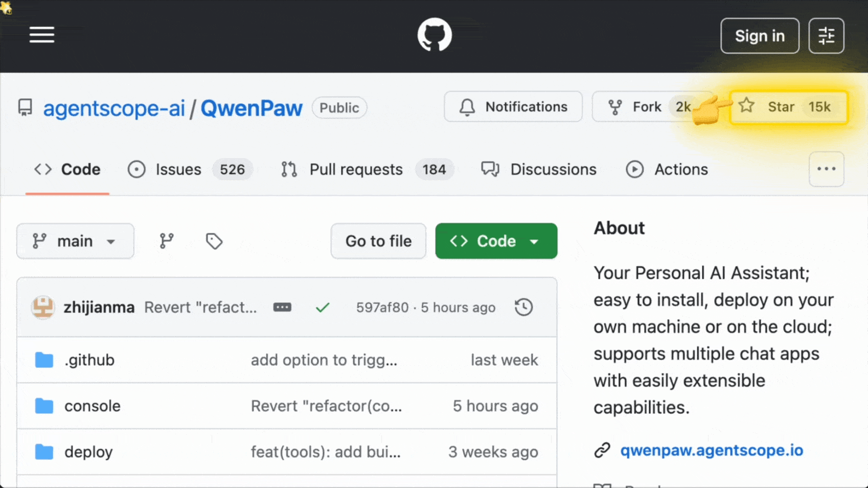Open the hamburger navigation menu
This screenshot has height=488, width=868.
(42, 35)
